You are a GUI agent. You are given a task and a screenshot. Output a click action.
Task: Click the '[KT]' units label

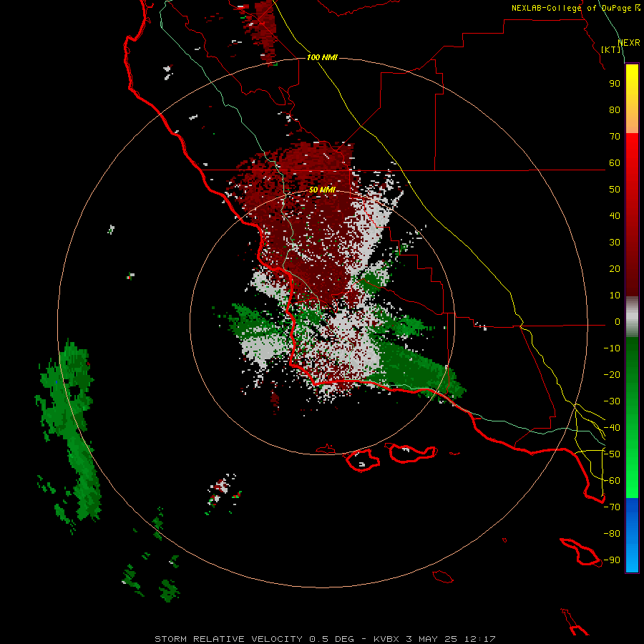611,49
